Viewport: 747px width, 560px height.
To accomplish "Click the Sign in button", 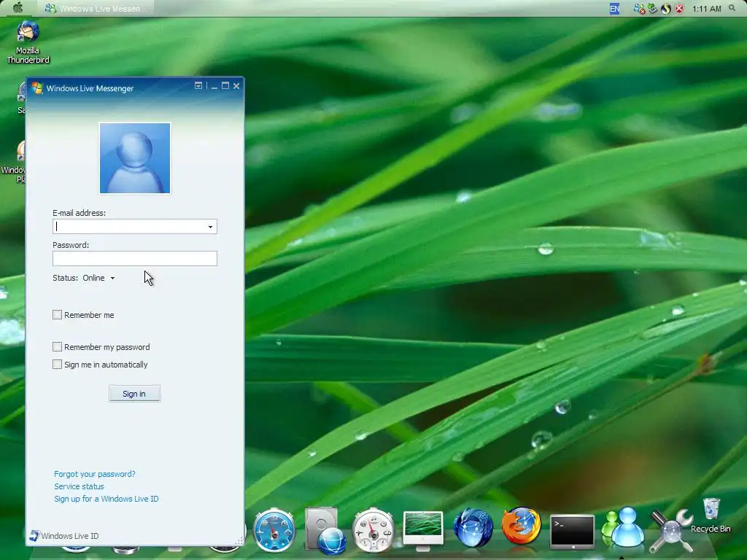I will pos(134,394).
